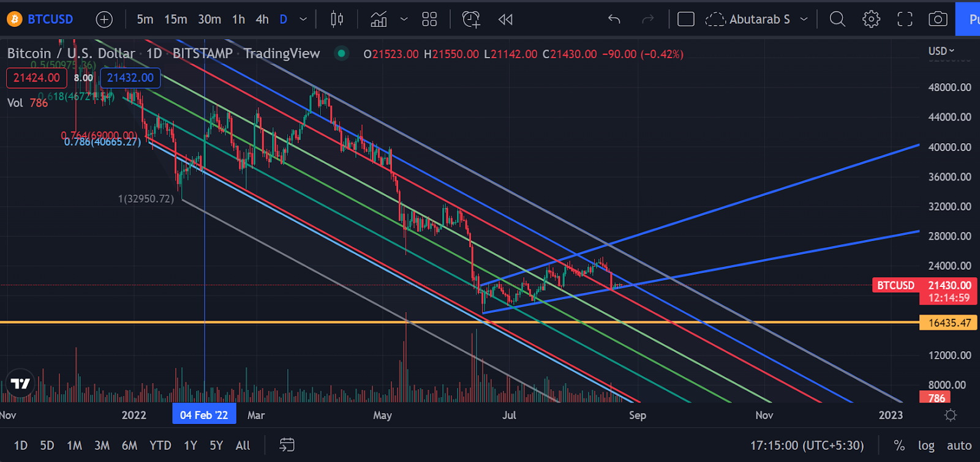Click the red 786 volume axis label
The image size is (980, 462).
pyautogui.click(x=937, y=398)
